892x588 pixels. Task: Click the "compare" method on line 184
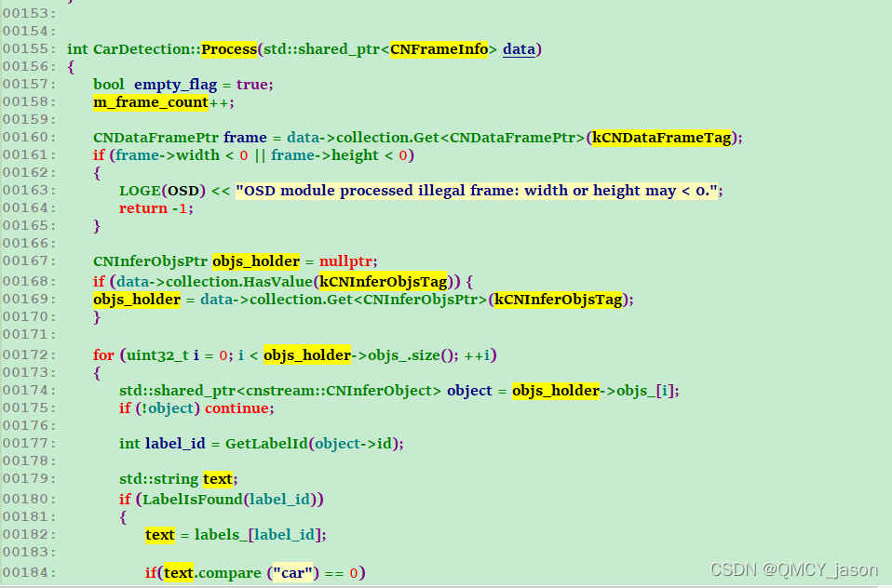pos(230,572)
